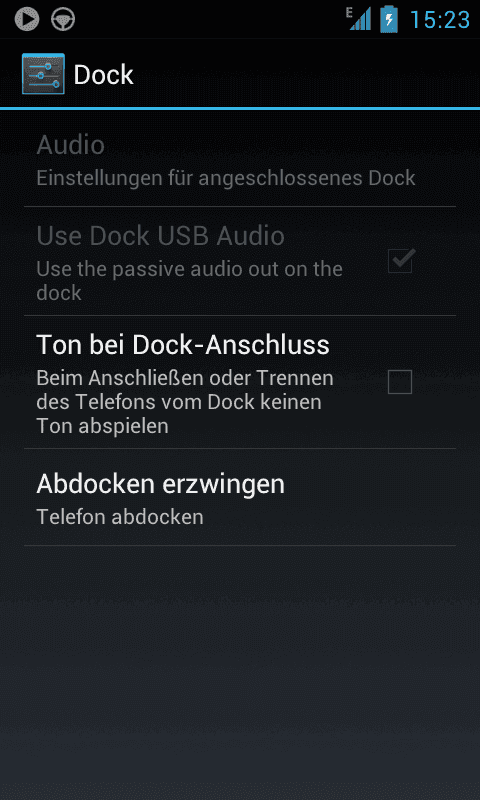
Task: Tap the Beim Anschließen oder Trennen description
Action: [185, 402]
